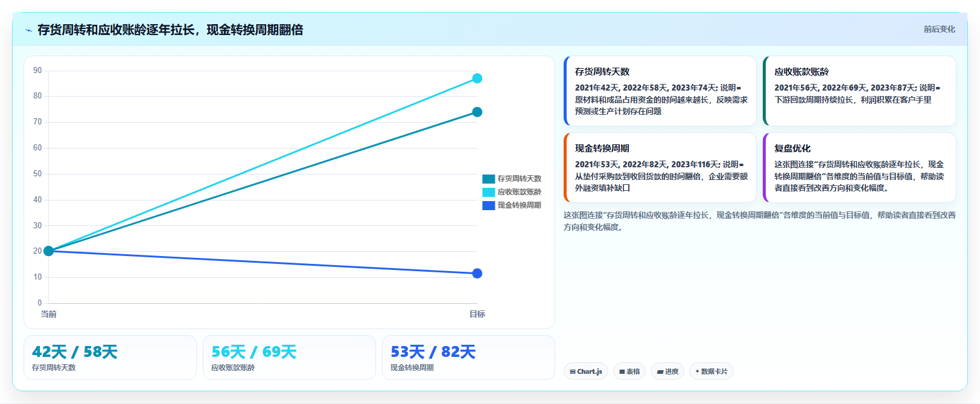Click the cyan data point at 目标
This screenshot has width=980, height=404.
pos(477,79)
